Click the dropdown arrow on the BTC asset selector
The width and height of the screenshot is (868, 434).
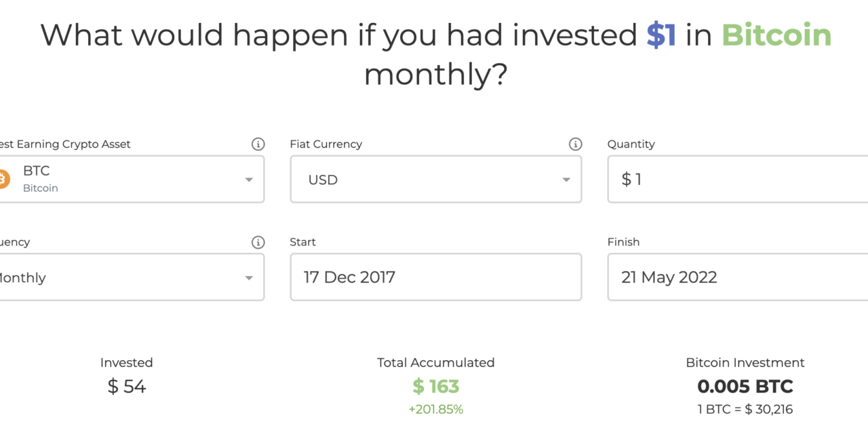click(x=248, y=179)
